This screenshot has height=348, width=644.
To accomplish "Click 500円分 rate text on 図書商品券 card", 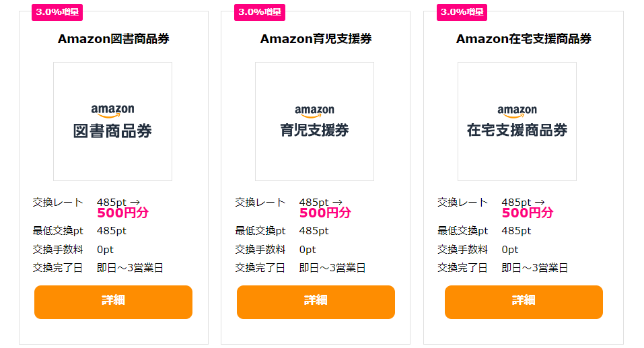I will [122, 213].
